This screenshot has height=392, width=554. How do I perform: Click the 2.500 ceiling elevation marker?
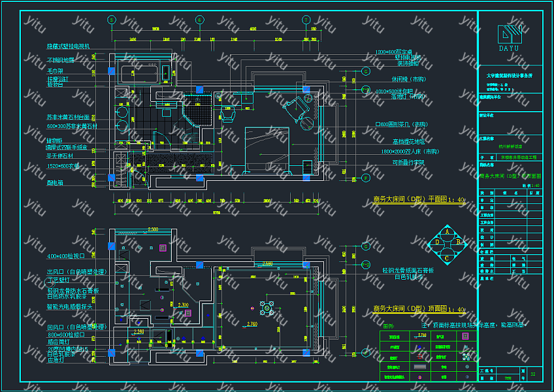(152, 229)
